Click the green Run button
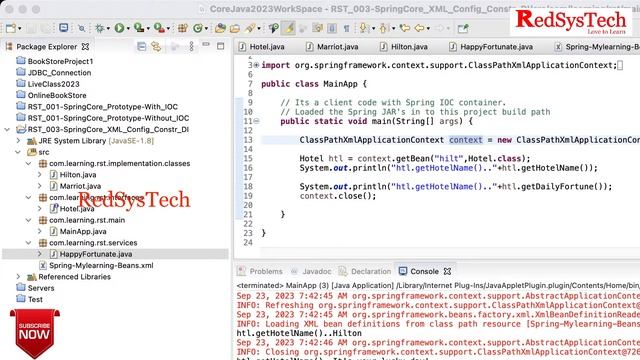Screen dimensions: 640x360 click(x=119, y=28)
